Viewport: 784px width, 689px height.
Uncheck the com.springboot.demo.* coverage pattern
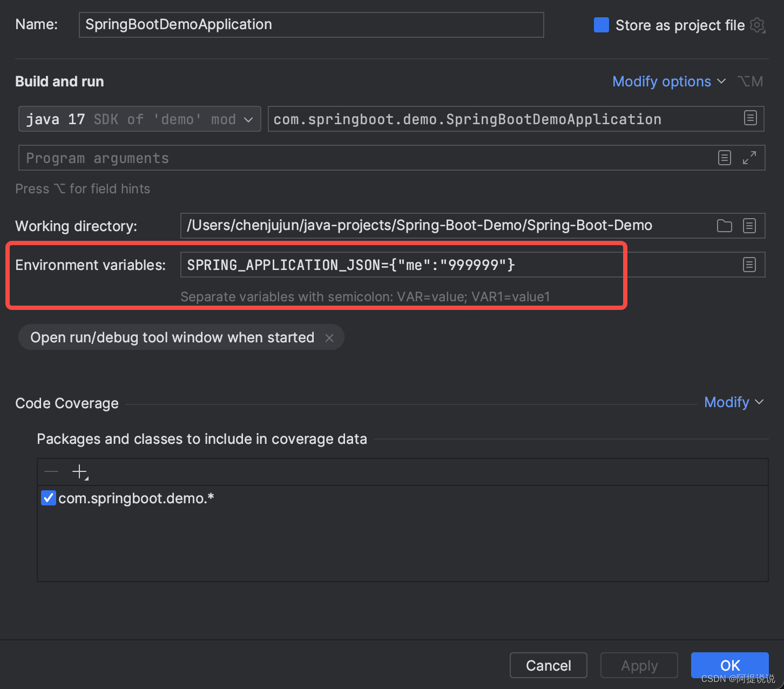coord(49,498)
